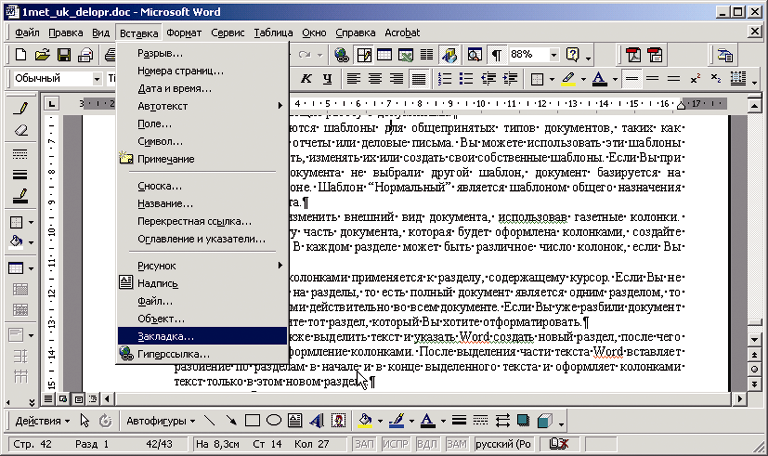Select the Oval drawing tool
The height and width of the screenshot is (456, 768).
click(x=274, y=421)
